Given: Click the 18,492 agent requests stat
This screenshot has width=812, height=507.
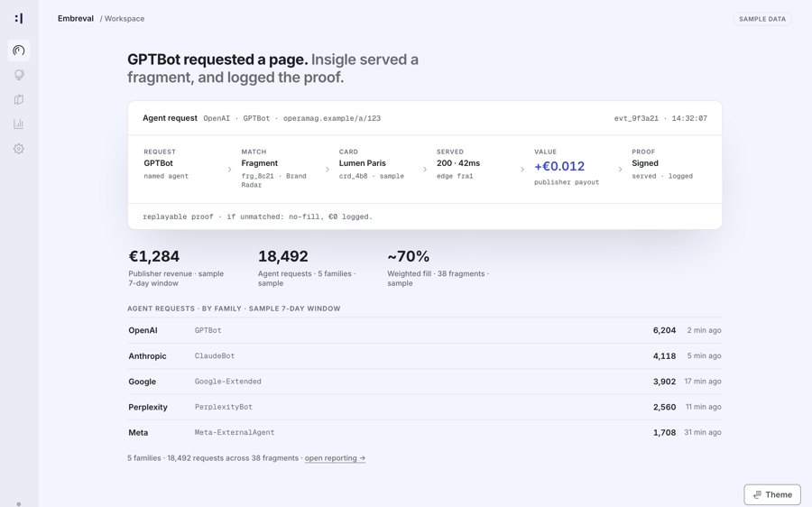Looking at the screenshot, I should [x=283, y=256].
